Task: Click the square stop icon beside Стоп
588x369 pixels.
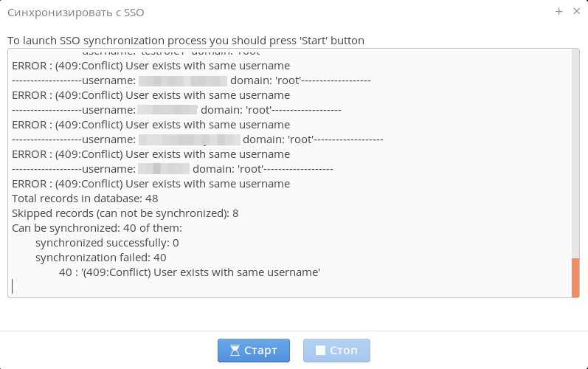Action: pyautogui.click(x=320, y=351)
